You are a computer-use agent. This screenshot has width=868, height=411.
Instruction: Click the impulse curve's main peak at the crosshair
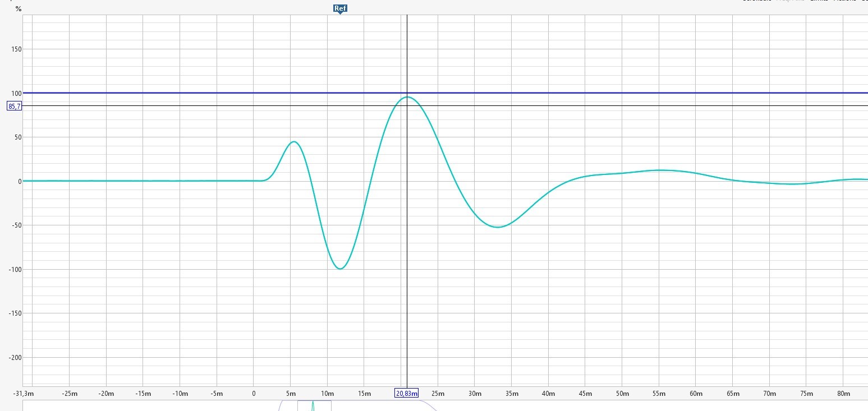(x=407, y=97)
